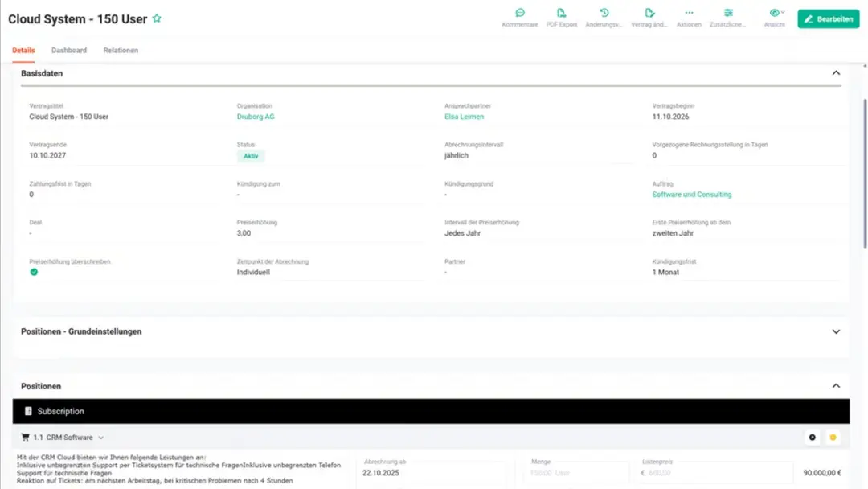Viewport: 868px width, 489px height.
Task: Expand the Positionen - Grundeinstellungen section
Action: (x=836, y=331)
